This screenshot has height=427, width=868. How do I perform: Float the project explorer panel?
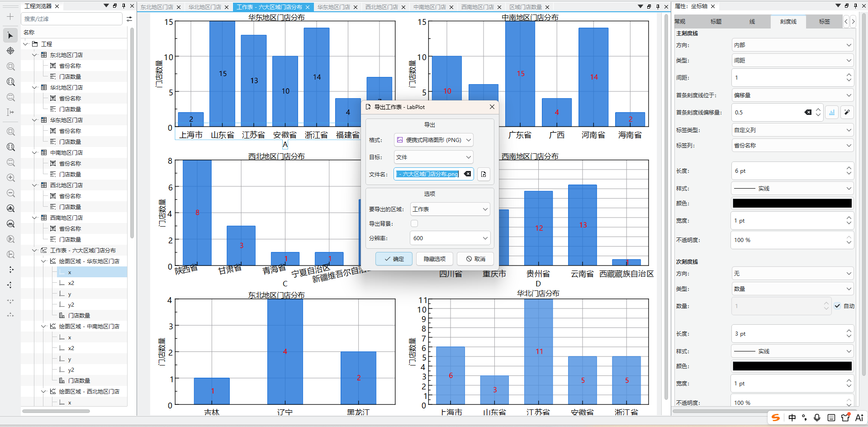[115, 6]
